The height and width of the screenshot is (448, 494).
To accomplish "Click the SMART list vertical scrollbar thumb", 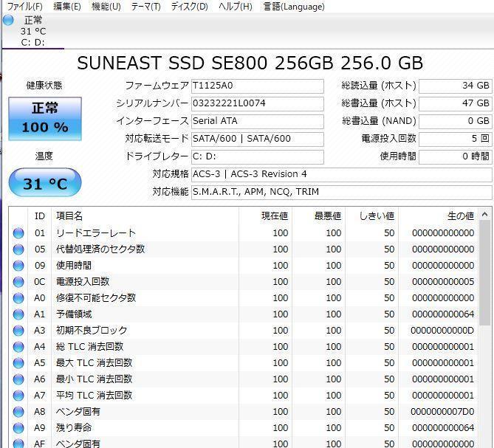I will point(485,272).
